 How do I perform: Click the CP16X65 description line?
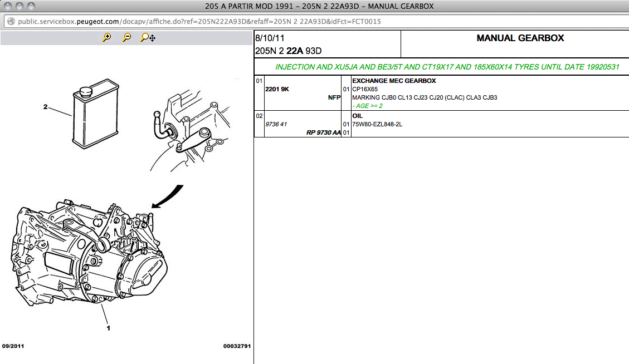point(365,89)
